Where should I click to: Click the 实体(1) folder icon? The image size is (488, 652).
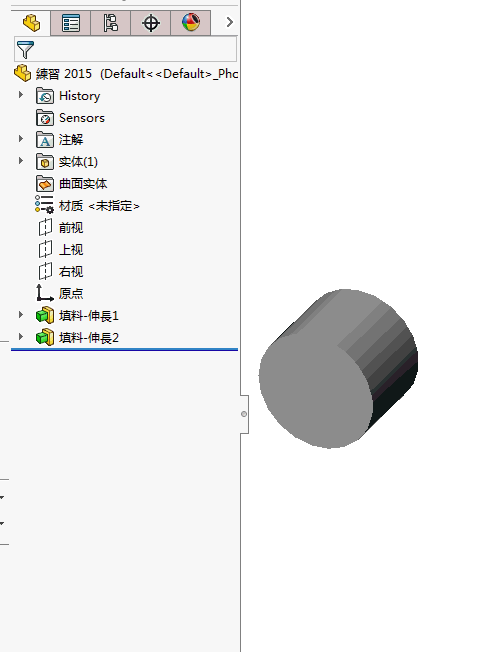pyautogui.click(x=44, y=162)
